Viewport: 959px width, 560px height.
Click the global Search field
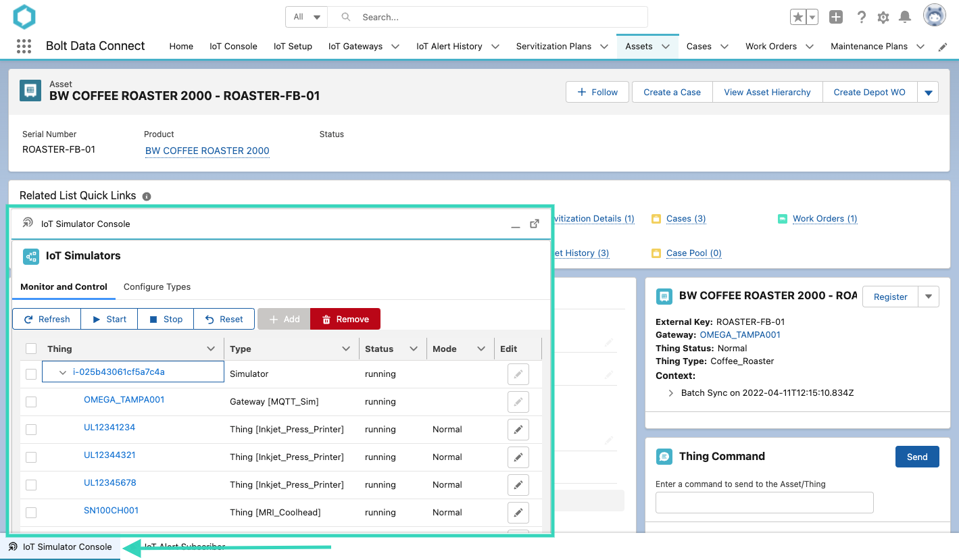(x=488, y=18)
